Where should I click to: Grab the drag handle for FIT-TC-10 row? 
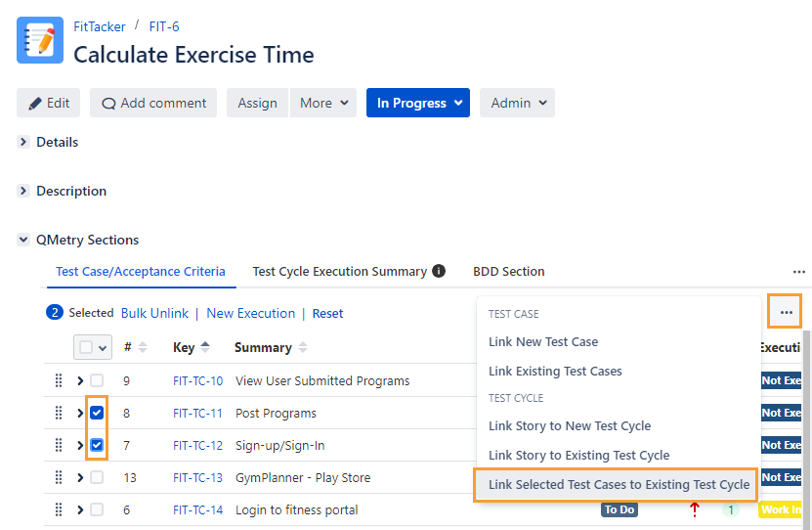[59, 380]
